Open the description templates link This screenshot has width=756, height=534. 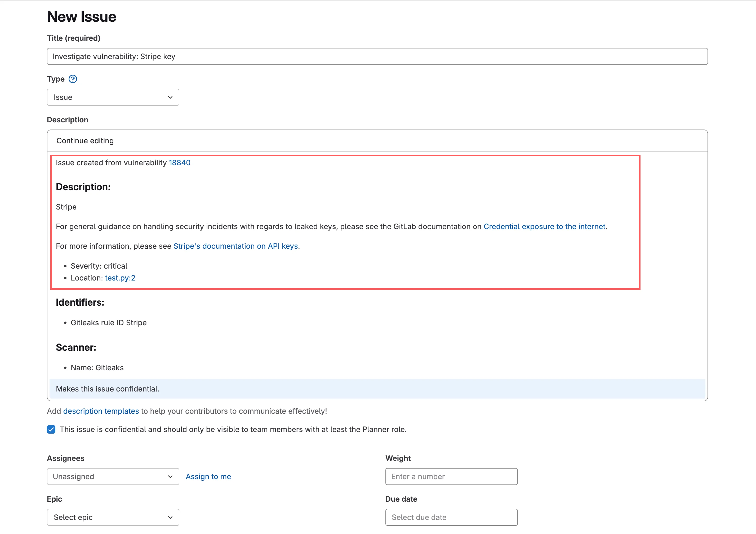coord(101,411)
